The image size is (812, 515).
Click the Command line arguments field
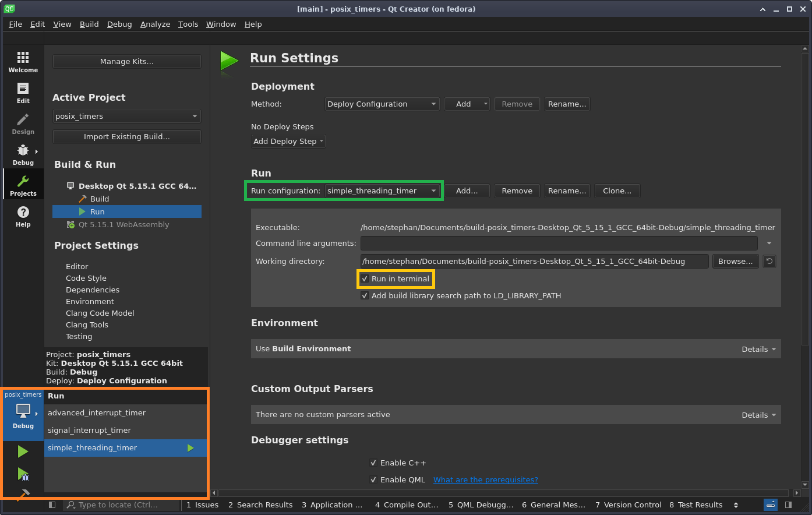[559, 244]
